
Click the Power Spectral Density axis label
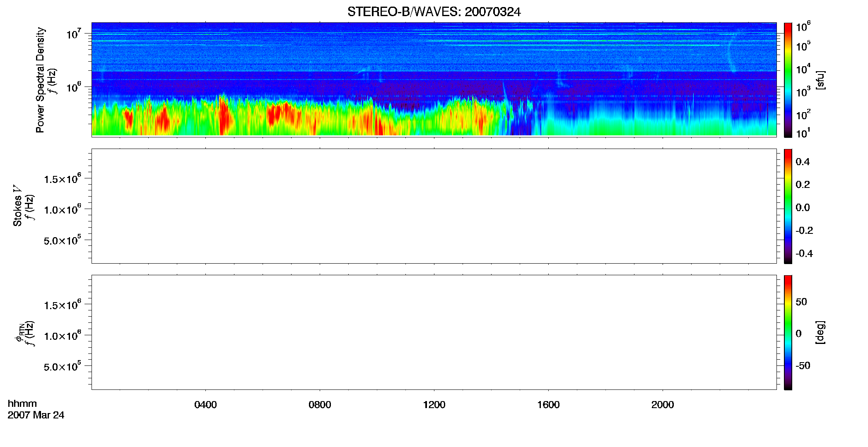pyautogui.click(x=40, y=80)
